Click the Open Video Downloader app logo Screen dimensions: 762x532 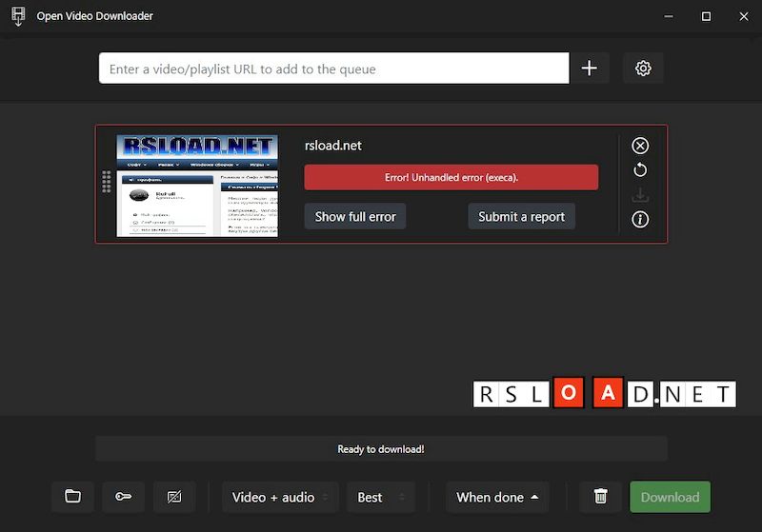[x=18, y=16]
